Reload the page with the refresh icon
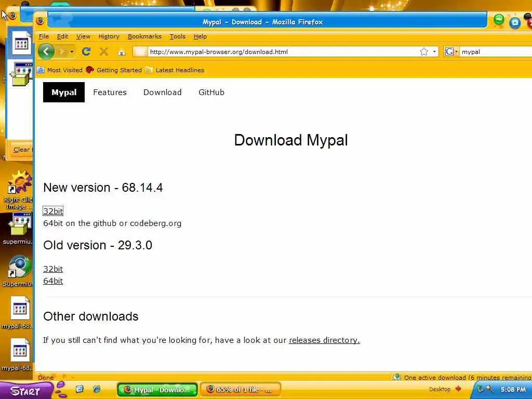Image resolution: width=532 pixels, height=399 pixels. click(86, 51)
